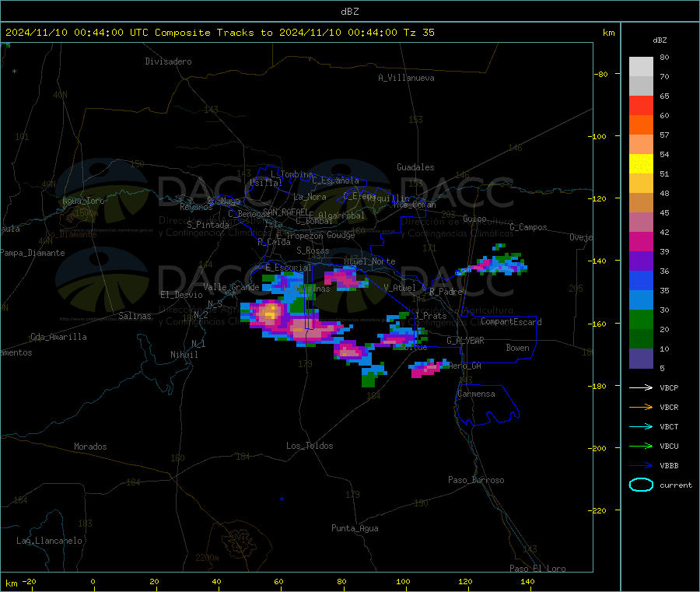Click the 60 dBZ orange color swatch
The height and width of the screenshot is (592, 700).
[x=641, y=125]
